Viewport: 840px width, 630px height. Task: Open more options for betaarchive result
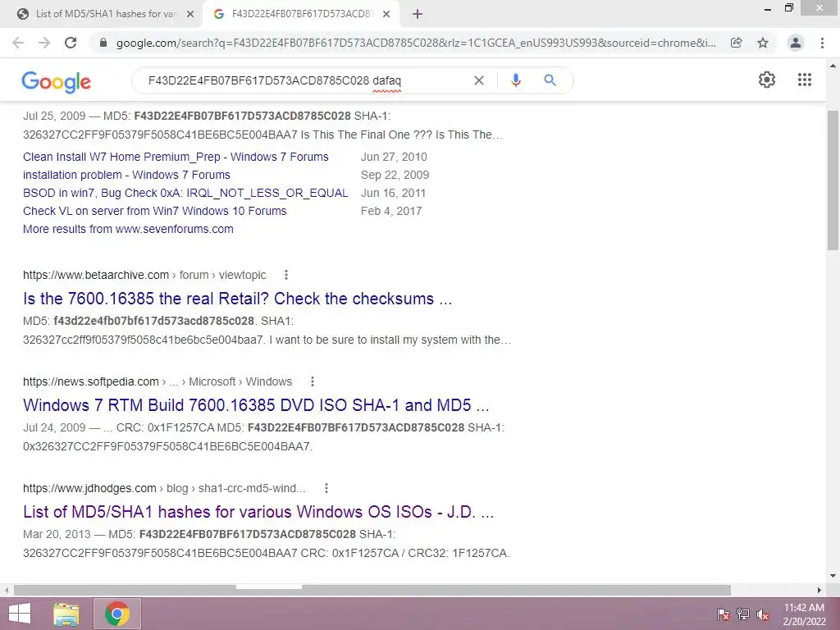[286, 275]
